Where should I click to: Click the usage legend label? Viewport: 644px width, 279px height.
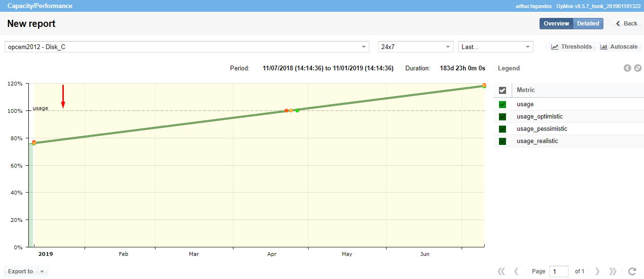(525, 104)
